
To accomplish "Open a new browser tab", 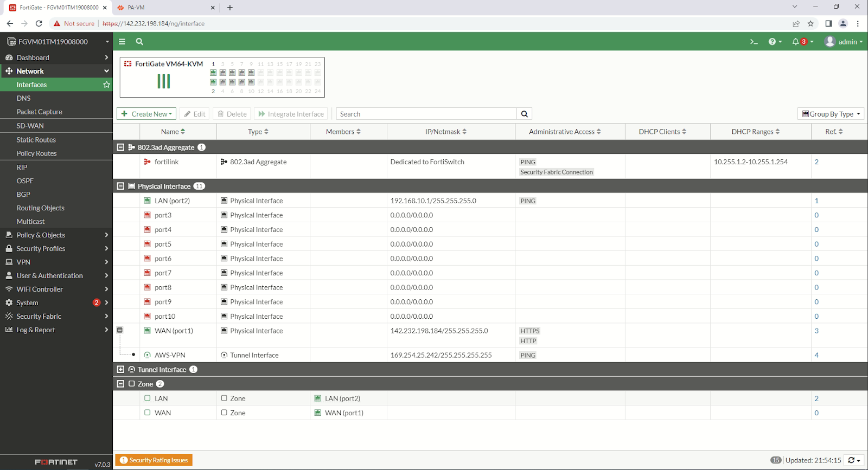I will 230,8.
